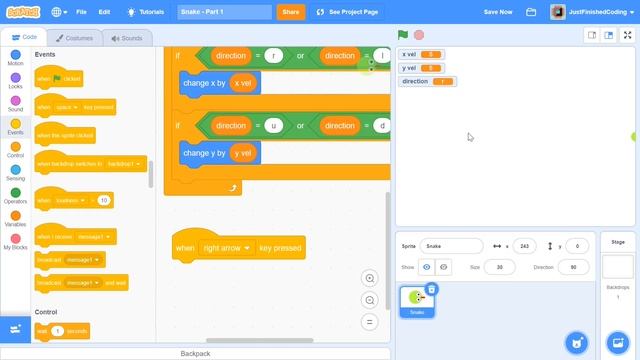Open message1 dropdown in 'broadcast and wait' block
The image size is (640, 360).
point(82,283)
